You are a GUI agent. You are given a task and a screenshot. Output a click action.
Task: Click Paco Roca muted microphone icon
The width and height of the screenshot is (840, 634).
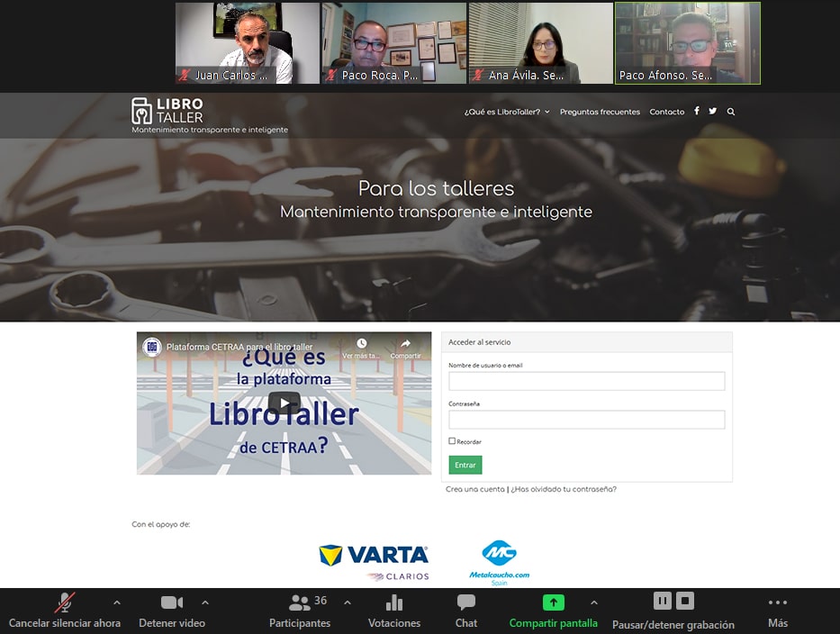331,75
